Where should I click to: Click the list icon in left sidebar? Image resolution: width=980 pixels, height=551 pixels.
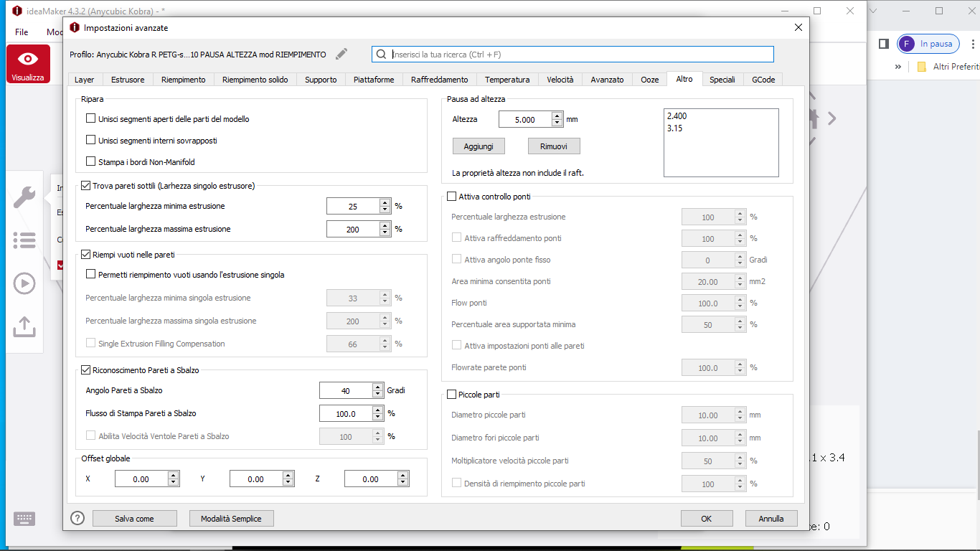[x=24, y=240]
